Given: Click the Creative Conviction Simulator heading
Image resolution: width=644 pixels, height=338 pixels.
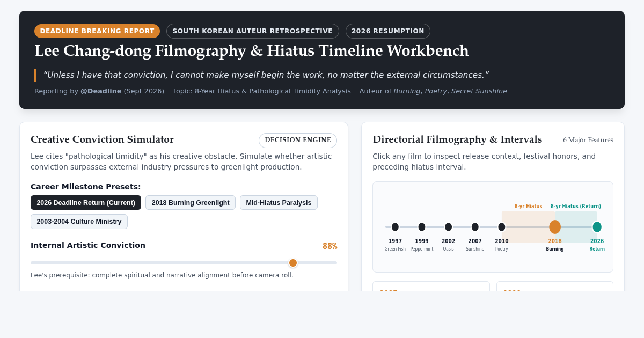Looking at the screenshot, I should (x=102, y=139).
